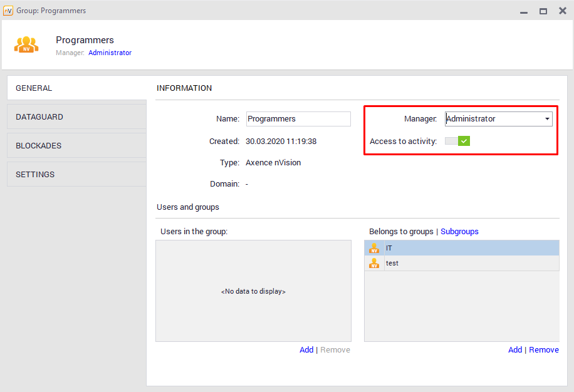Select the Belongs to groups view label
Viewport: 574px width, 392px height.
click(x=401, y=232)
